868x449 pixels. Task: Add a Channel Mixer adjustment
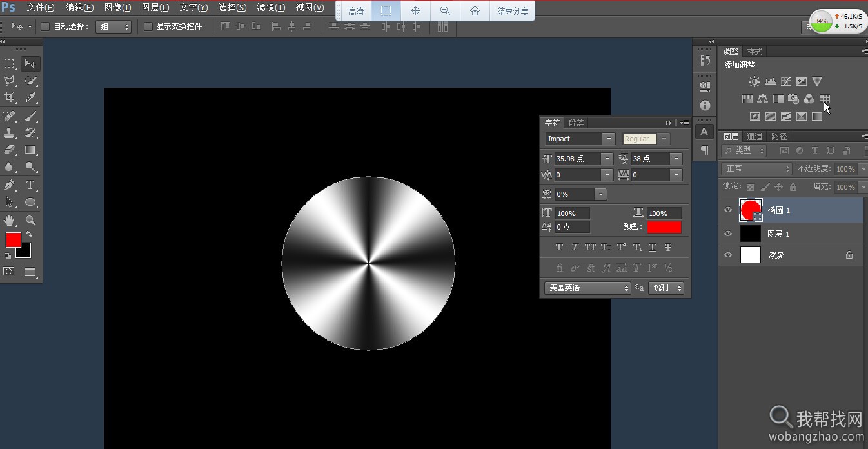click(809, 99)
